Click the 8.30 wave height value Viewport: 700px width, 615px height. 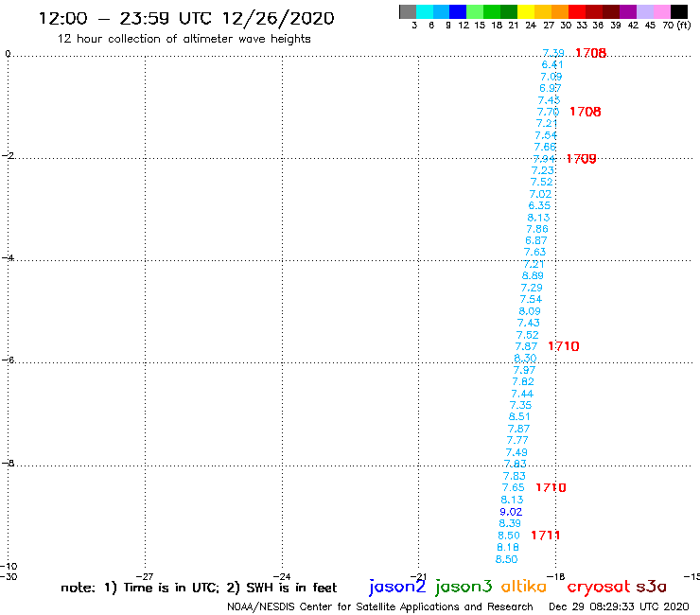pyautogui.click(x=525, y=359)
